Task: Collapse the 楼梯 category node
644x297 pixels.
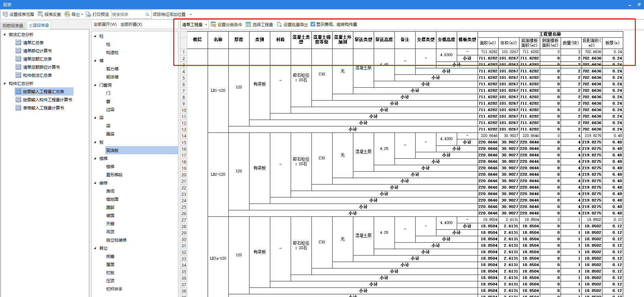Action: [95, 158]
